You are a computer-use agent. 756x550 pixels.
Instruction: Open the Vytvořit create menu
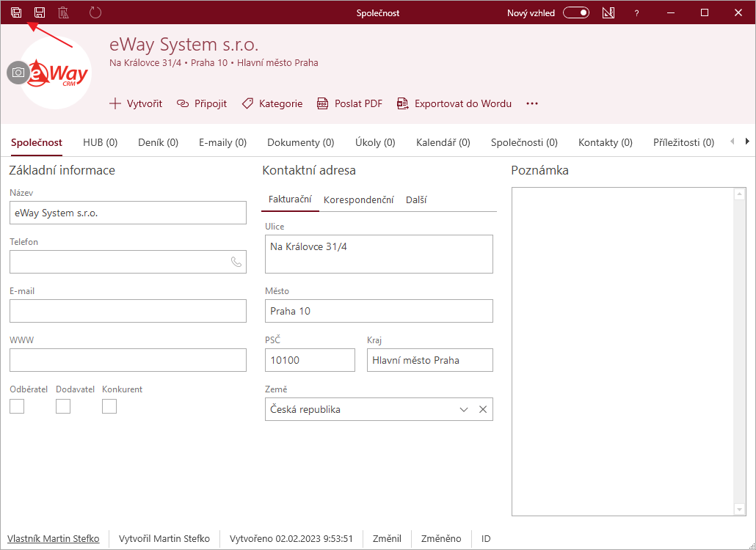(x=136, y=103)
